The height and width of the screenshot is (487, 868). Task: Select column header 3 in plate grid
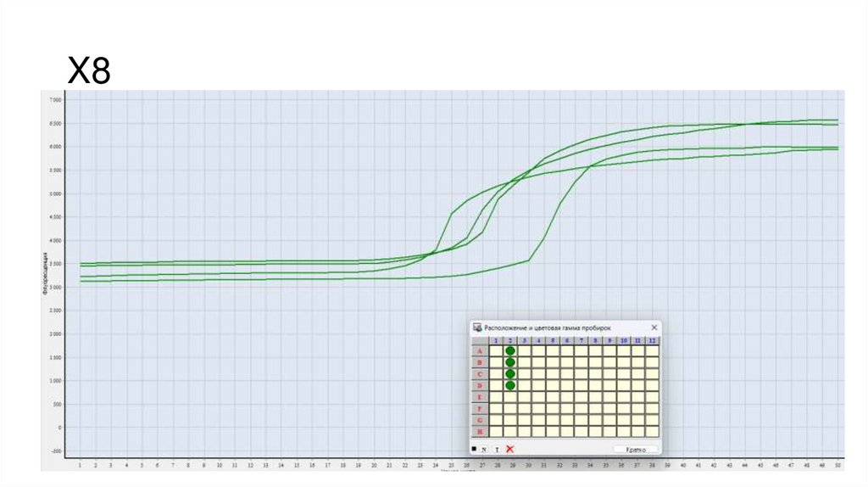click(x=524, y=340)
